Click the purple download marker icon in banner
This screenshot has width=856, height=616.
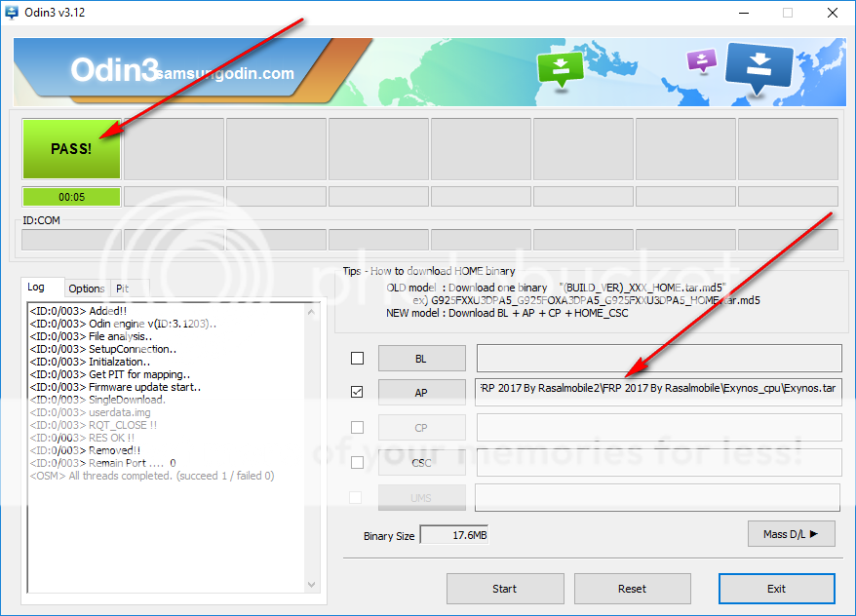[x=702, y=60]
